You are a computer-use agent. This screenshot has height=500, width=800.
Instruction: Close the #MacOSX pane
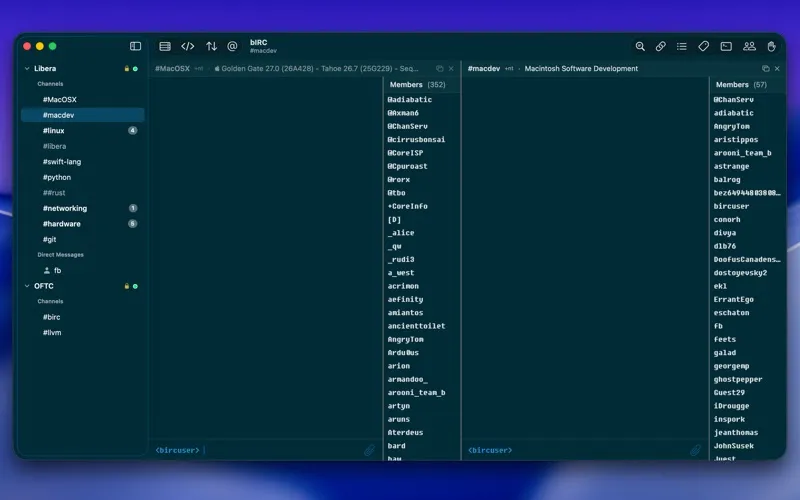click(451, 68)
